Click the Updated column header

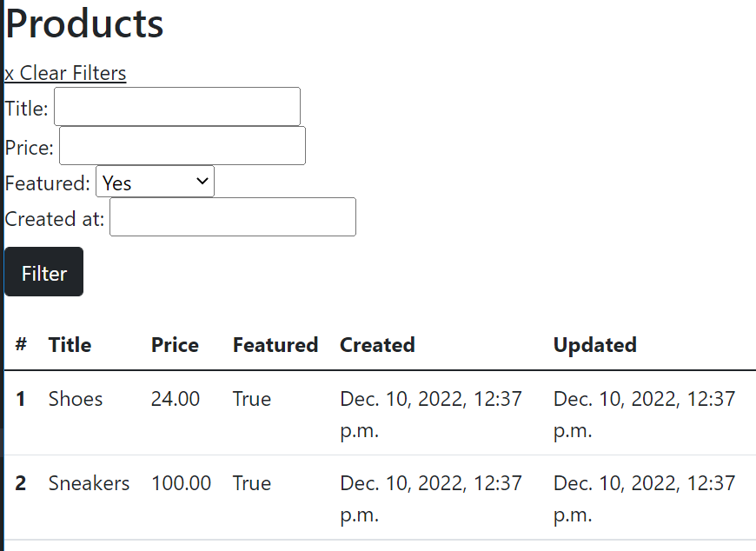click(x=594, y=345)
